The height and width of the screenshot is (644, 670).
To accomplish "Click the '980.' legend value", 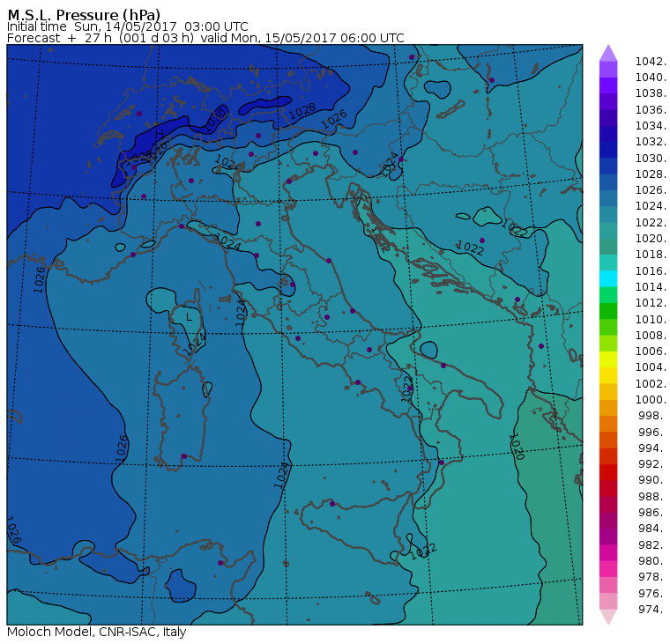I will point(652,560).
